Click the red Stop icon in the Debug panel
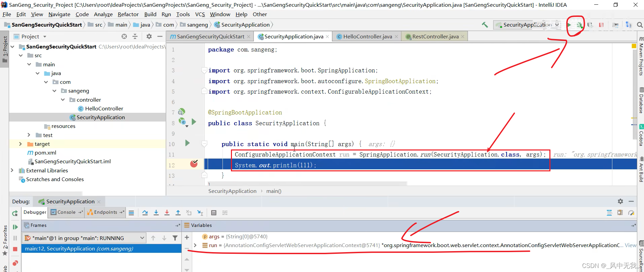The height and width of the screenshot is (272, 644). pos(15,249)
